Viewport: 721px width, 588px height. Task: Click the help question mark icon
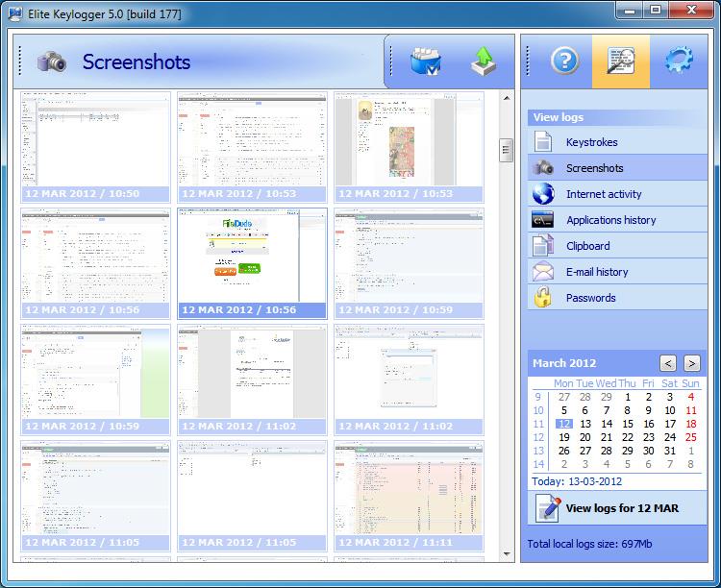click(x=564, y=61)
